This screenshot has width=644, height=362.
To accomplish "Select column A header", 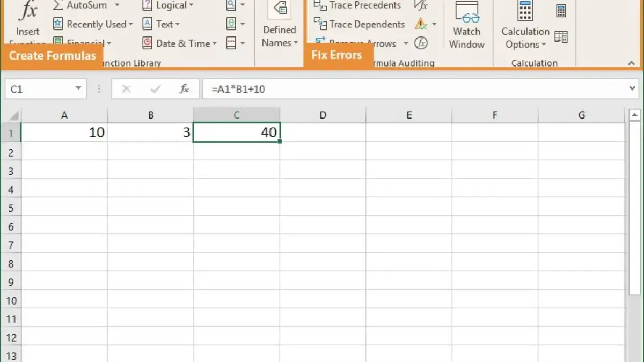I will [64, 115].
